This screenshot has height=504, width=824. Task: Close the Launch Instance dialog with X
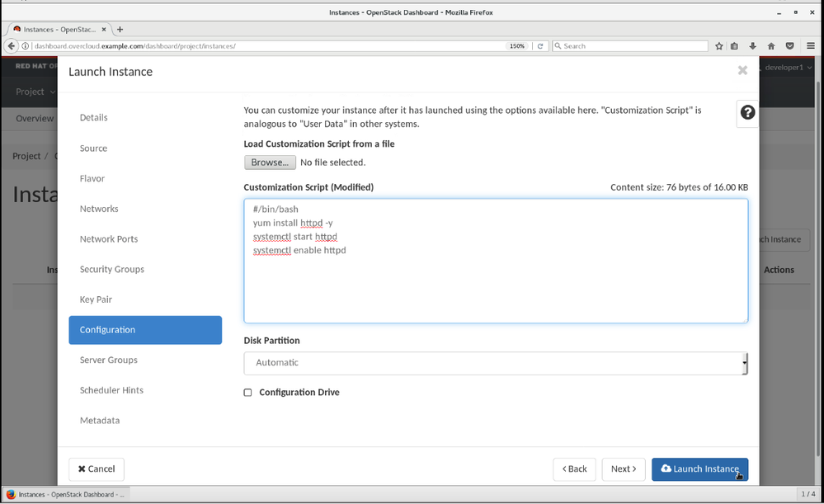point(742,71)
